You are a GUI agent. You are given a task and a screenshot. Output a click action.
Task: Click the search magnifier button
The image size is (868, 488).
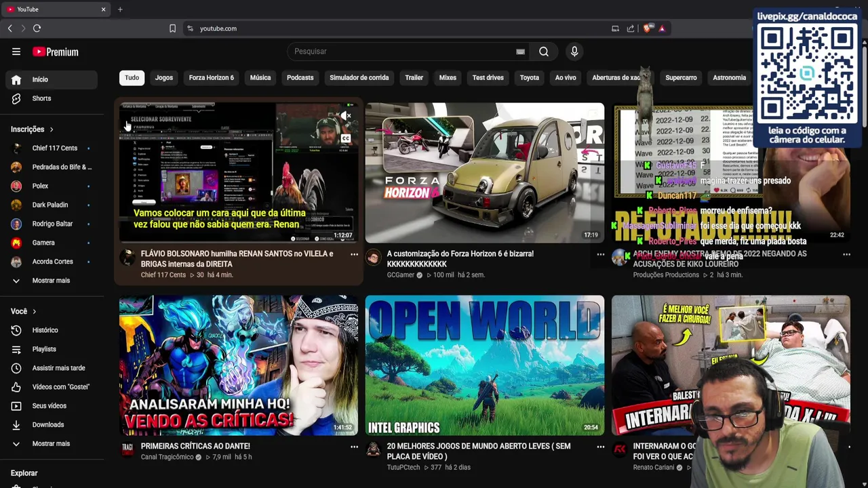click(x=544, y=52)
